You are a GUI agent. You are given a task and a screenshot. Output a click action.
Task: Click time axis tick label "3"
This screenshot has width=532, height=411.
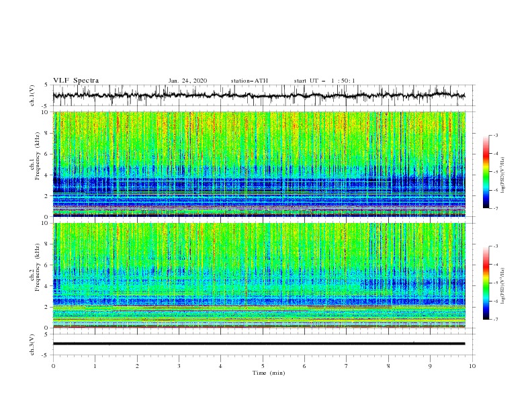[x=179, y=366]
